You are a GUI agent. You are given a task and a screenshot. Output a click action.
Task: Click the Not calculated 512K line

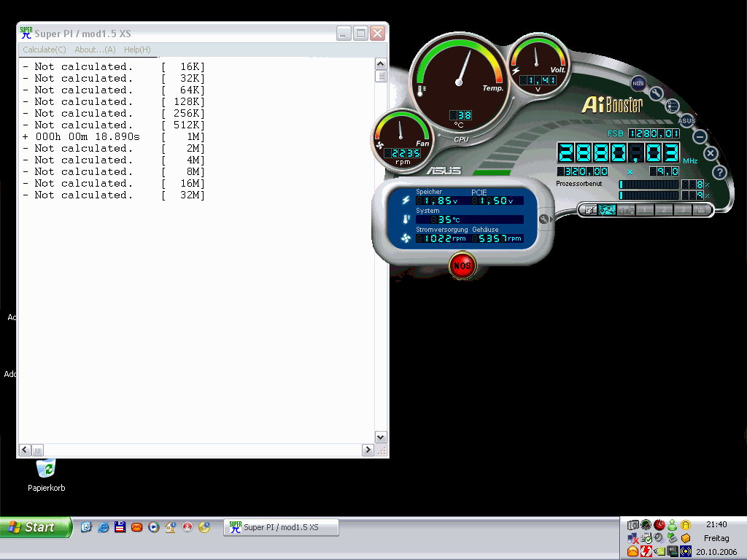(x=114, y=125)
